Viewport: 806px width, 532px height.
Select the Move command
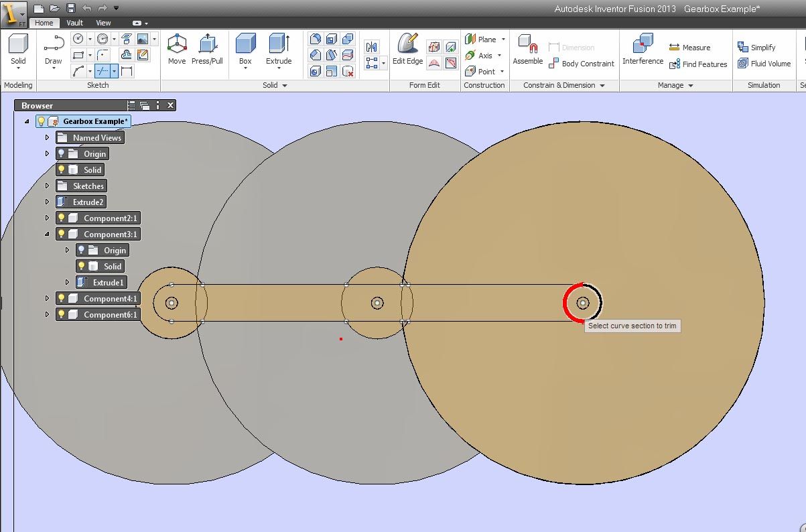[x=176, y=49]
